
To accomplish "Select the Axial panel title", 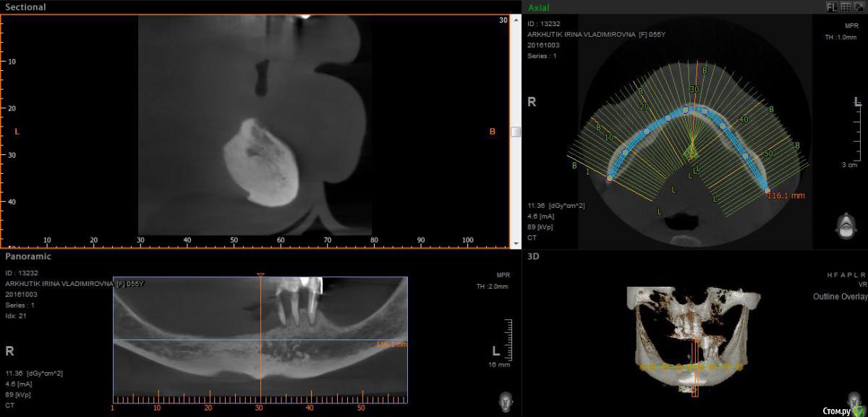I will (539, 7).
